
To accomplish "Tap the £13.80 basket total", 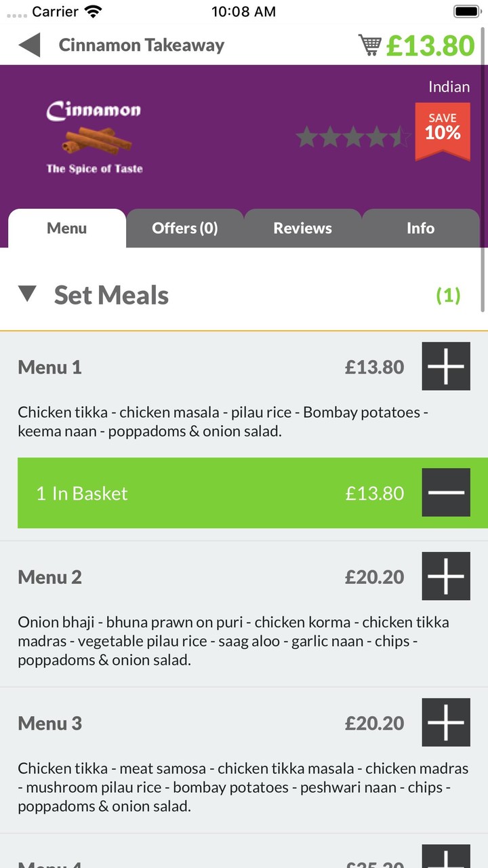I will tap(430, 45).
